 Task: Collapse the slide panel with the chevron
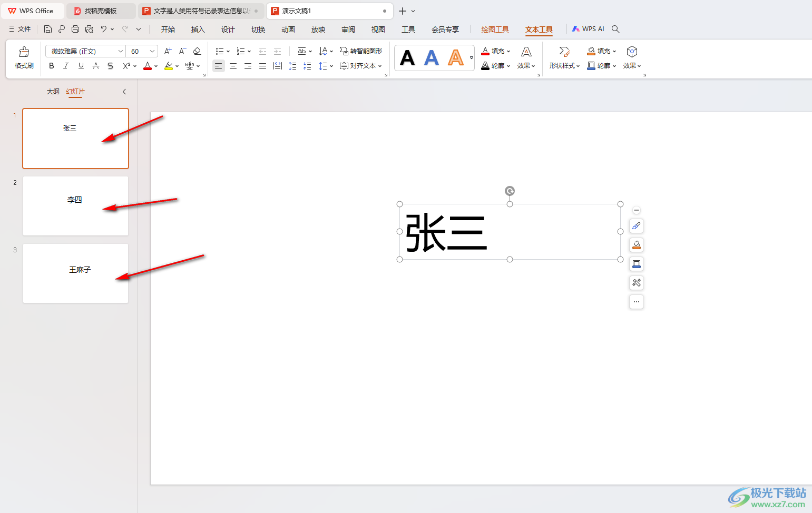tap(124, 92)
